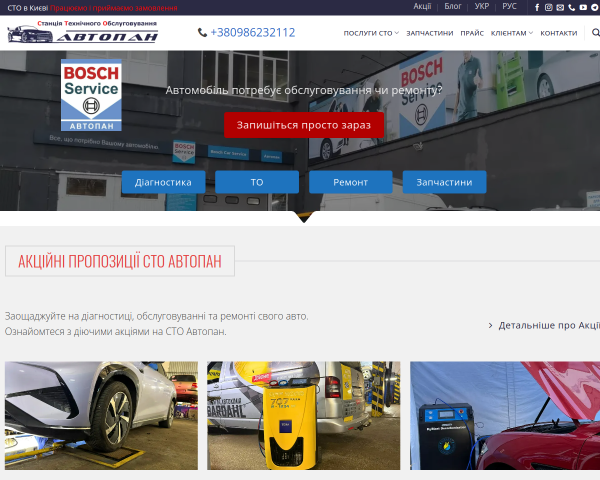Open the Facebook icon in the top bar

537,7
